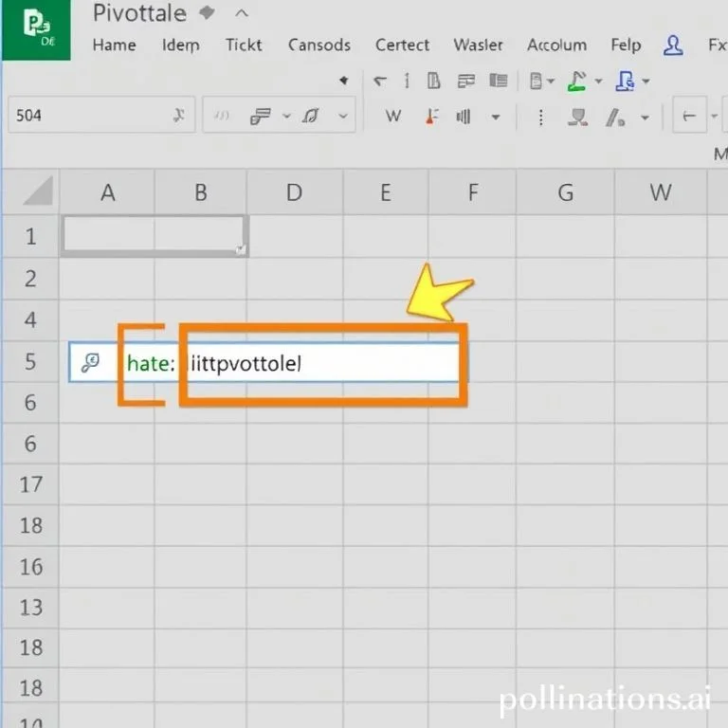Click the table columns layout icon
The width and height of the screenshot is (728, 728).
(x=499, y=81)
